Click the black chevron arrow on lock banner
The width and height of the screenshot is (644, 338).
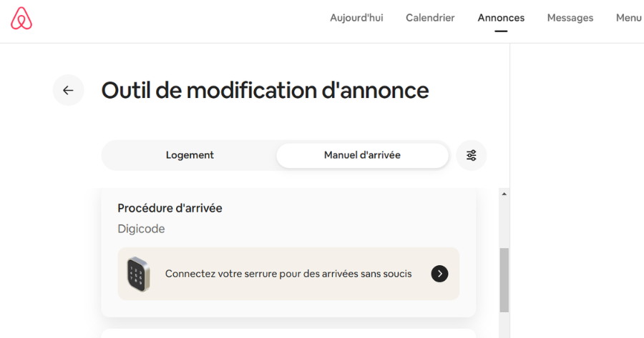click(x=439, y=274)
